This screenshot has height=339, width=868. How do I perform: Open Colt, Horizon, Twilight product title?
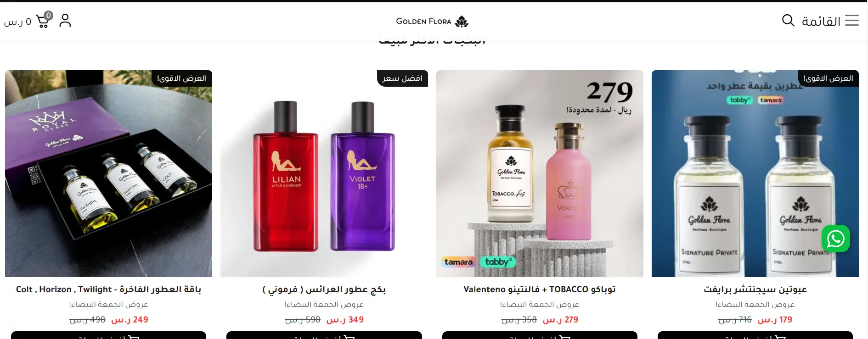[108, 289]
